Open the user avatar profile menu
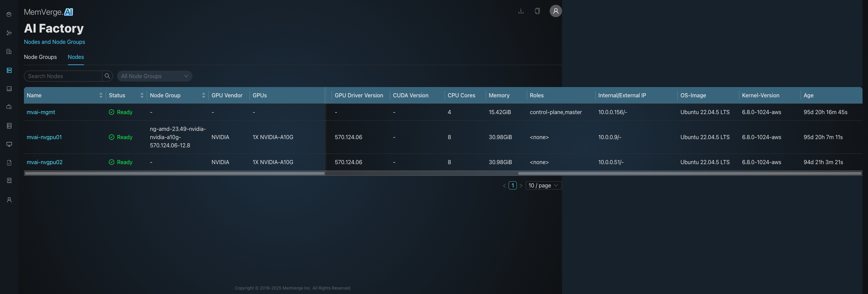868x294 pixels. coord(556,11)
